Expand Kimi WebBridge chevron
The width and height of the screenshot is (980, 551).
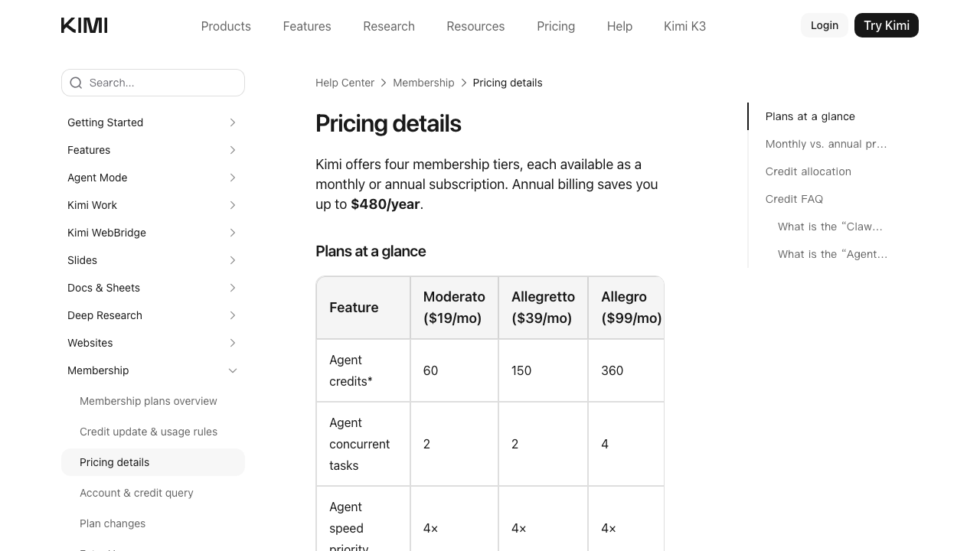pyautogui.click(x=233, y=233)
